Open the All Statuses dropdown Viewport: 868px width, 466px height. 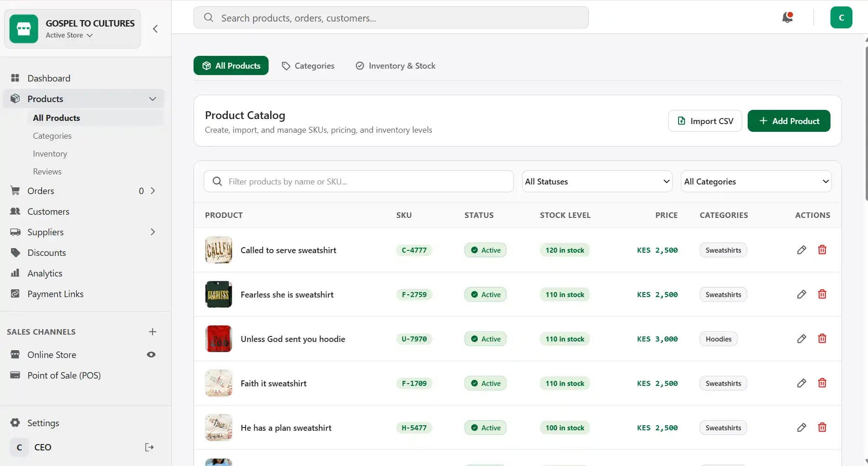tap(597, 182)
